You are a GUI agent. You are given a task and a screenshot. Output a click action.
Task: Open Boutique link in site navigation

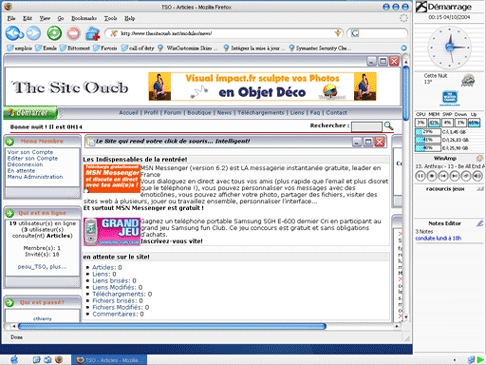click(x=199, y=113)
